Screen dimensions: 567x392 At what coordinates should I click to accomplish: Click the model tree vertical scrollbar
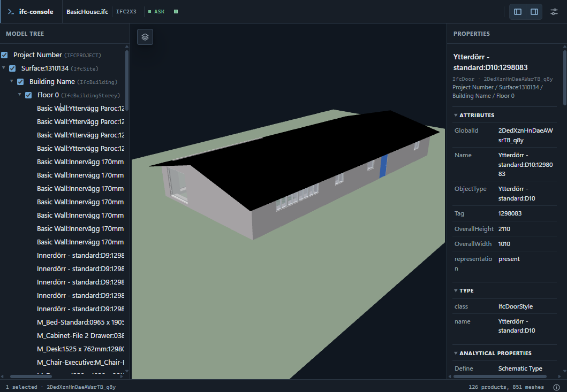127,80
